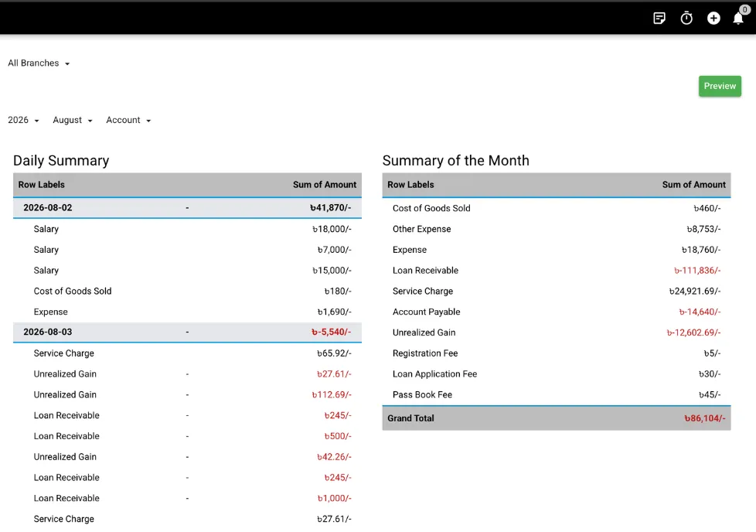Select the ৳18,760/- Expense amount

[x=701, y=250]
